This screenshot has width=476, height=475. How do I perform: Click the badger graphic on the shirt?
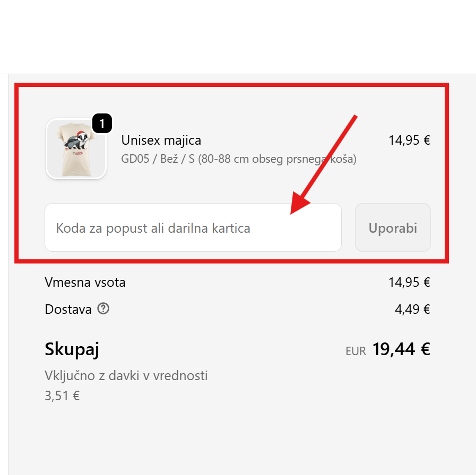(76, 142)
